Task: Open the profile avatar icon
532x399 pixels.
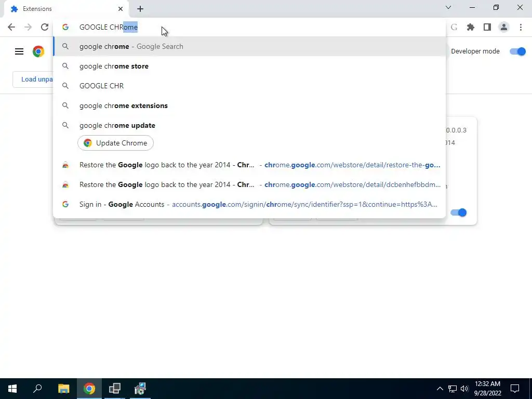Action: tap(504, 27)
